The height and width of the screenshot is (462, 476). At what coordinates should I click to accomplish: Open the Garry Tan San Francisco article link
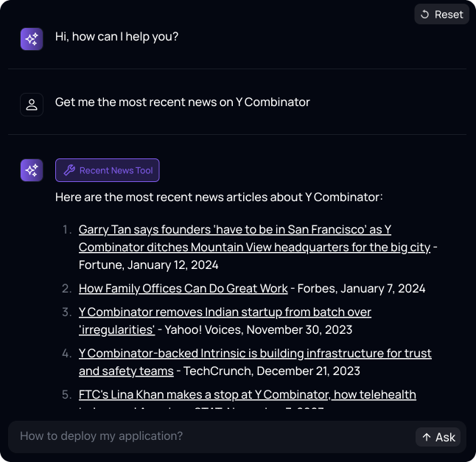(254, 238)
